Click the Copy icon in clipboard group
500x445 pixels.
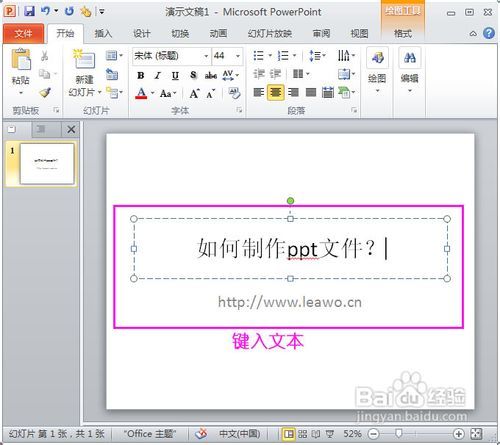pos(44,74)
